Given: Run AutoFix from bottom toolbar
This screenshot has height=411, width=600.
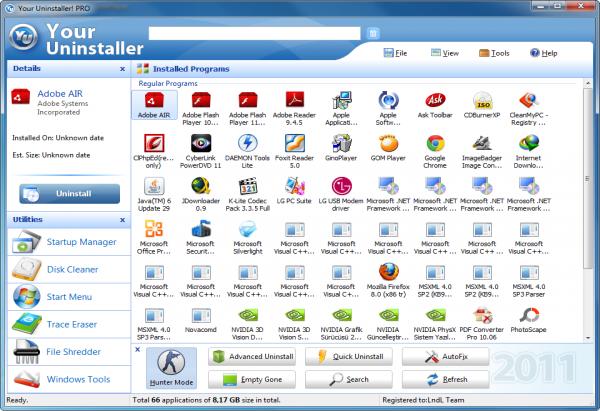Looking at the screenshot, I should point(446,357).
